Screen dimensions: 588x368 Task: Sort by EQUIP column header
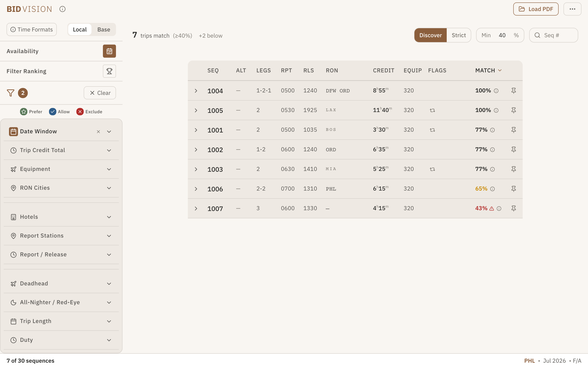click(413, 71)
